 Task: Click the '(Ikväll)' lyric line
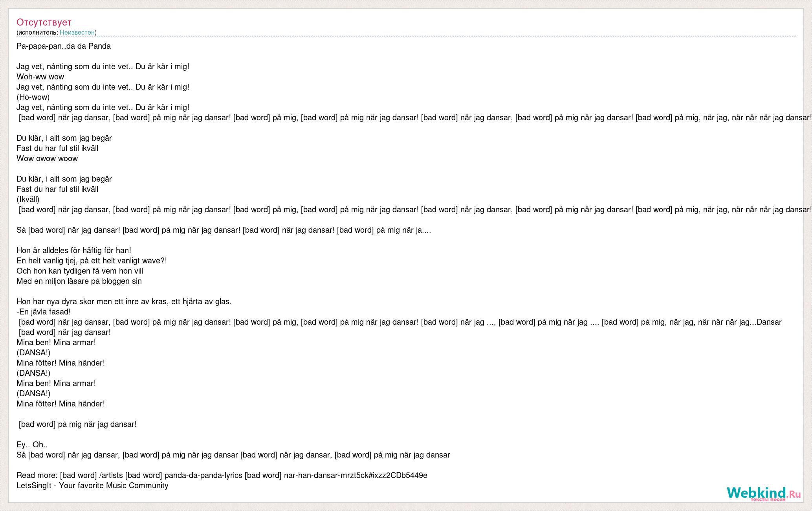[x=28, y=199]
